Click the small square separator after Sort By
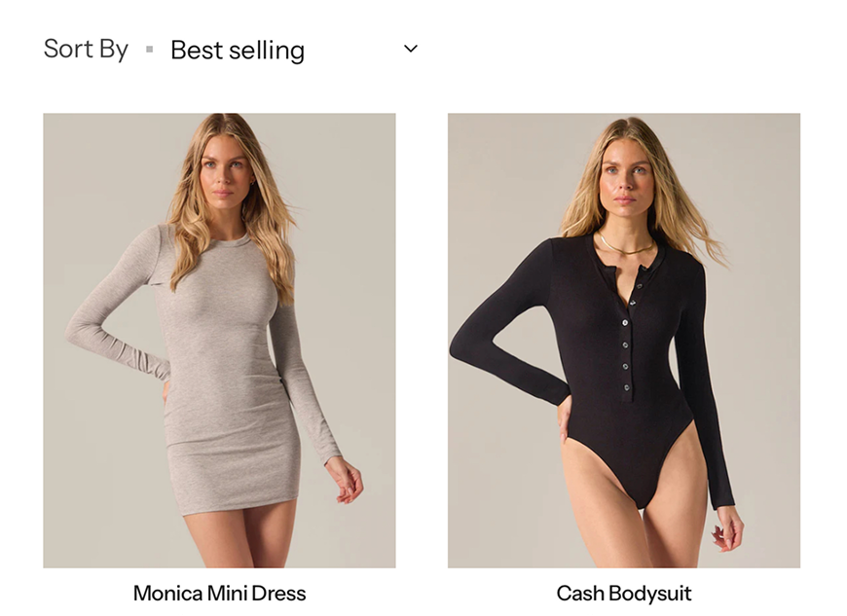 point(149,49)
